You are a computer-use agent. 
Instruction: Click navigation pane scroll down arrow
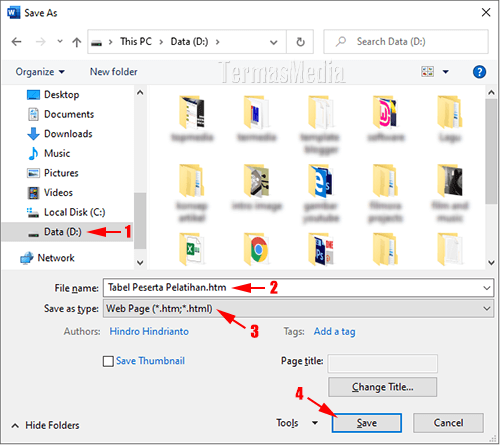tap(140, 263)
